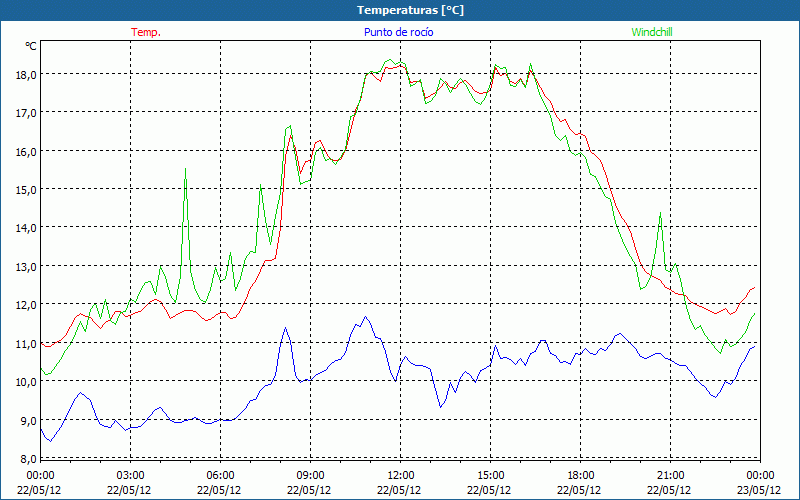The image size is (800, 500).
Task: Select the blue Punto de rocío legend label
Action: 398,32
